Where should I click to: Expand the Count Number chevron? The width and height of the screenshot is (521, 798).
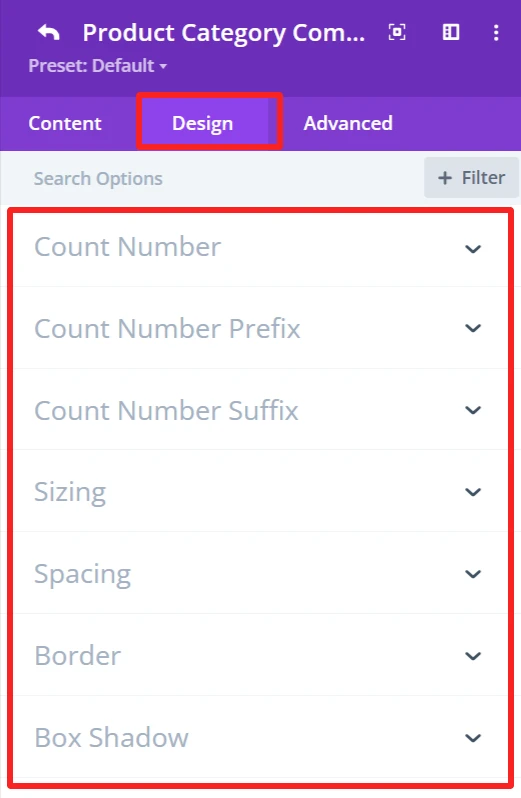(473, 249)
